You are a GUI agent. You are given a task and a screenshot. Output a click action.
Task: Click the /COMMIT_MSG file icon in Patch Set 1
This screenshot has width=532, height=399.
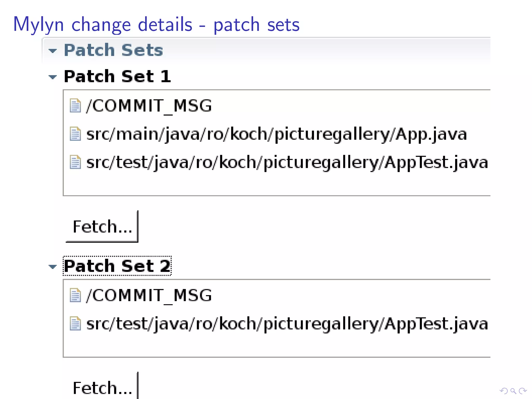[x=75, y=106]
